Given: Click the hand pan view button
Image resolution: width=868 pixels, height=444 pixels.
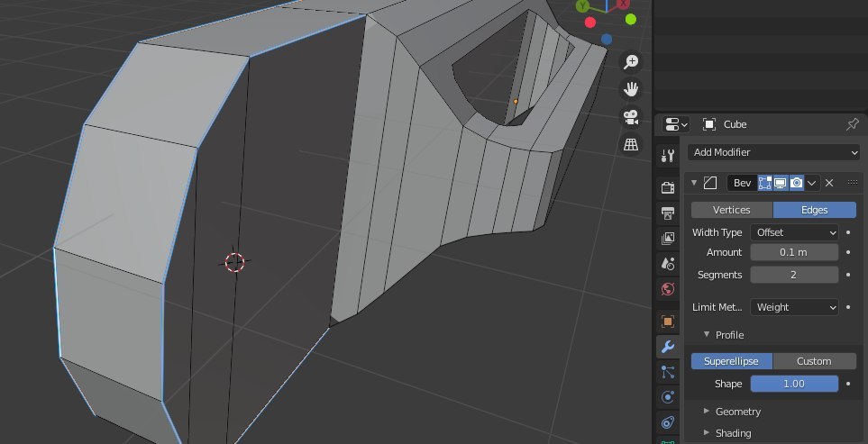Looking at the screenshot, I should (631, 89).
